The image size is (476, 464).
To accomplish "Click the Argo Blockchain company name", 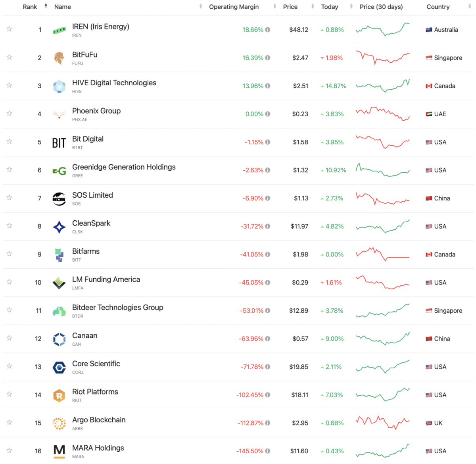I will tap(99, 420).
